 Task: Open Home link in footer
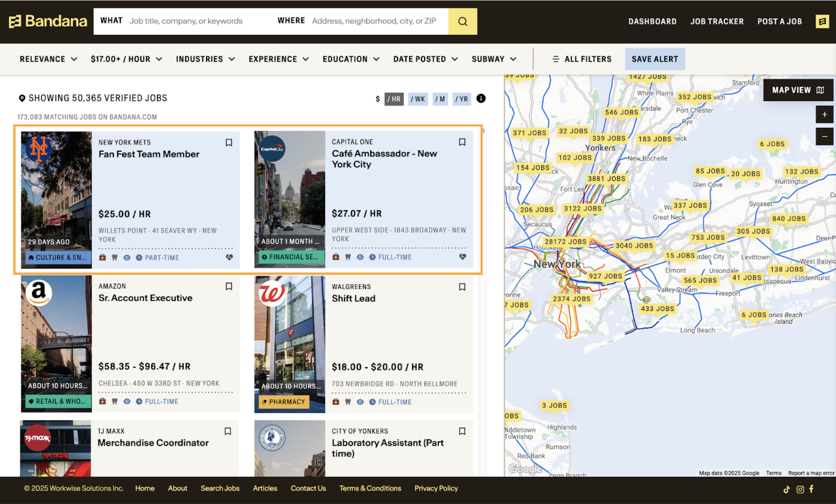click(145, 488)
